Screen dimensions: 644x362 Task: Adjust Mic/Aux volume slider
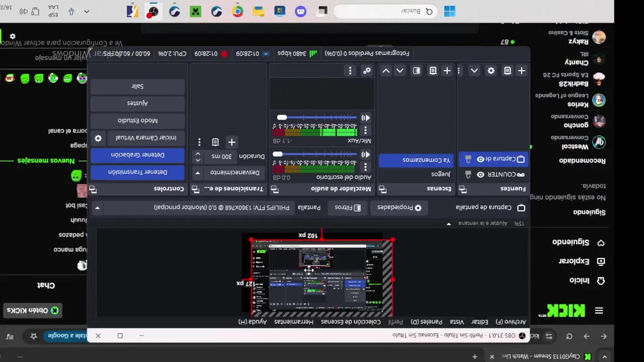[x=317, y=118]
